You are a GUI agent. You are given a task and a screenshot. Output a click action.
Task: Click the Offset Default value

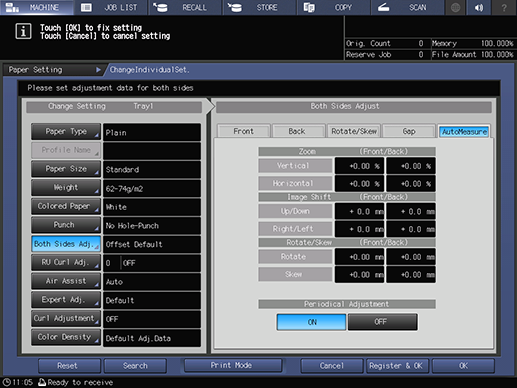pyautogui.click(x=152, y=244)
